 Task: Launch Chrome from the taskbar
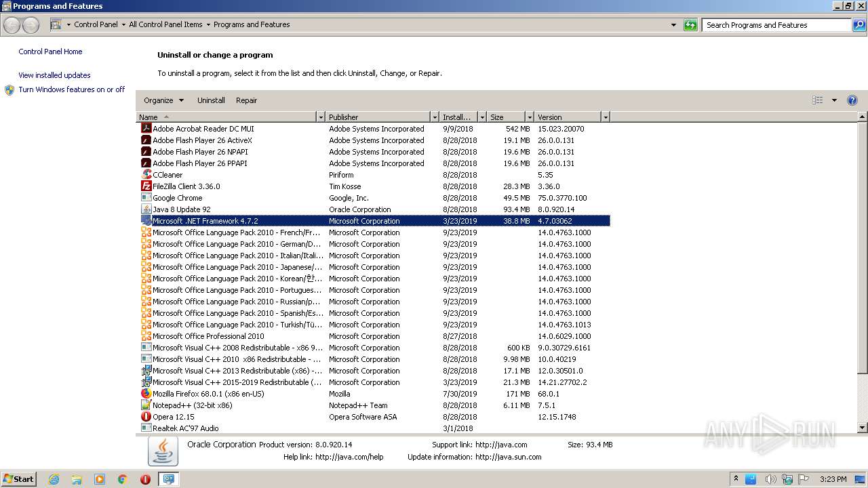[123, 479]
